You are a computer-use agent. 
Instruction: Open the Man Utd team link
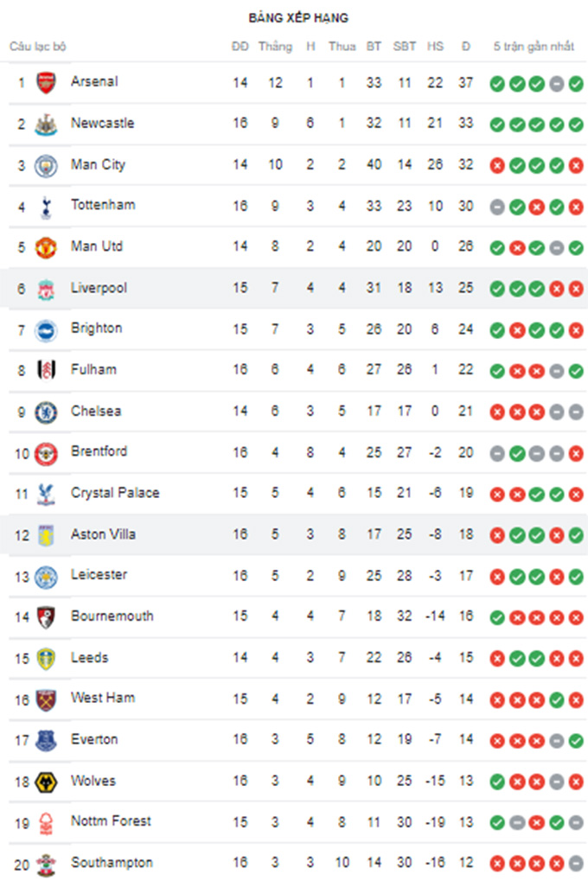97,246
